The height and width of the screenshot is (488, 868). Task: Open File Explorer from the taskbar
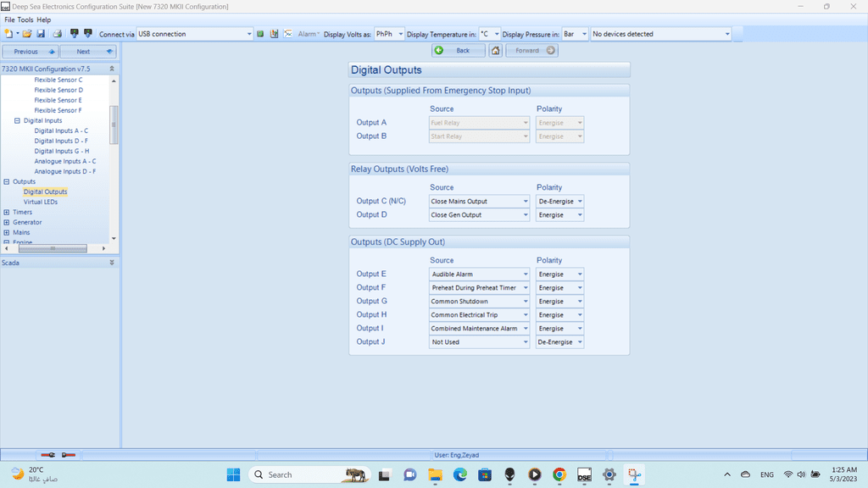tap(435, 474)
